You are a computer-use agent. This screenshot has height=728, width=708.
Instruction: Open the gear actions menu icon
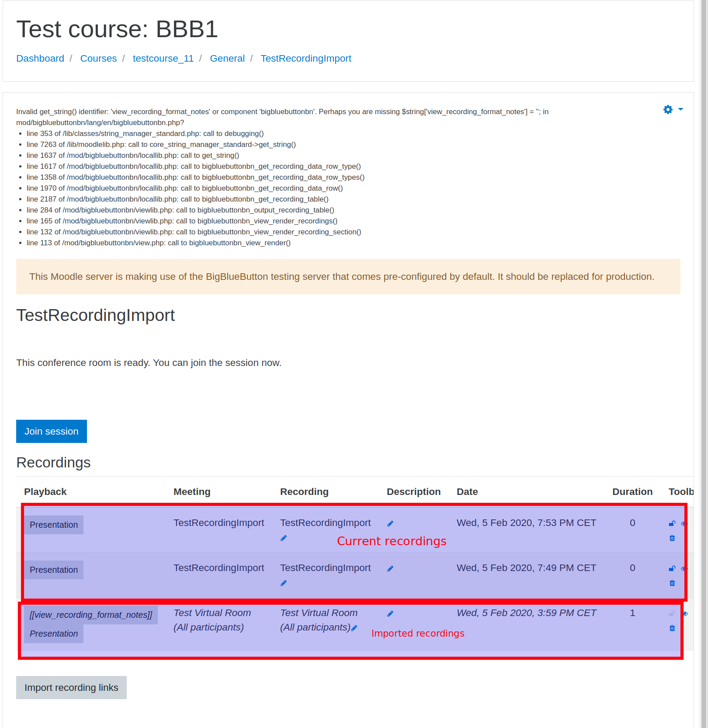point(668,109)
